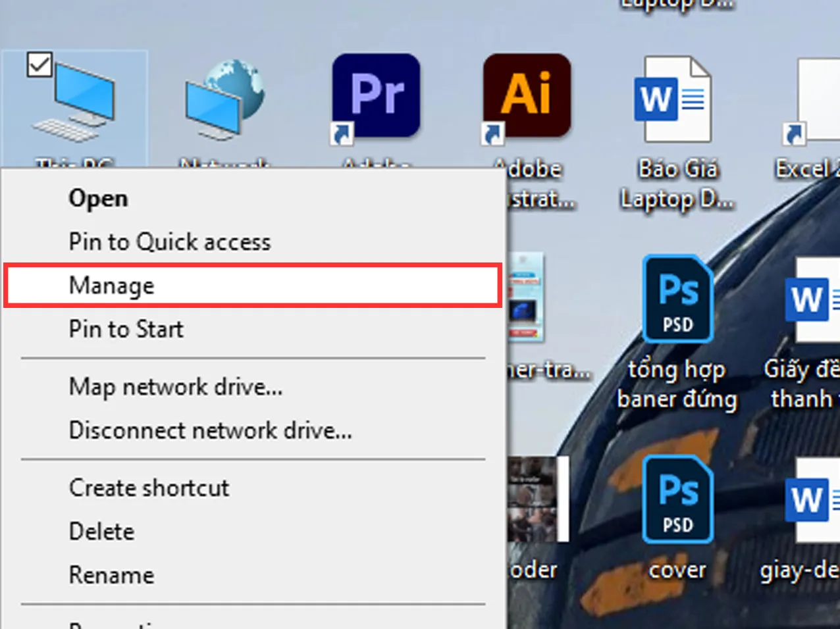
Task: Choose Delete from the context menu
Action: (x=101, y=532)
